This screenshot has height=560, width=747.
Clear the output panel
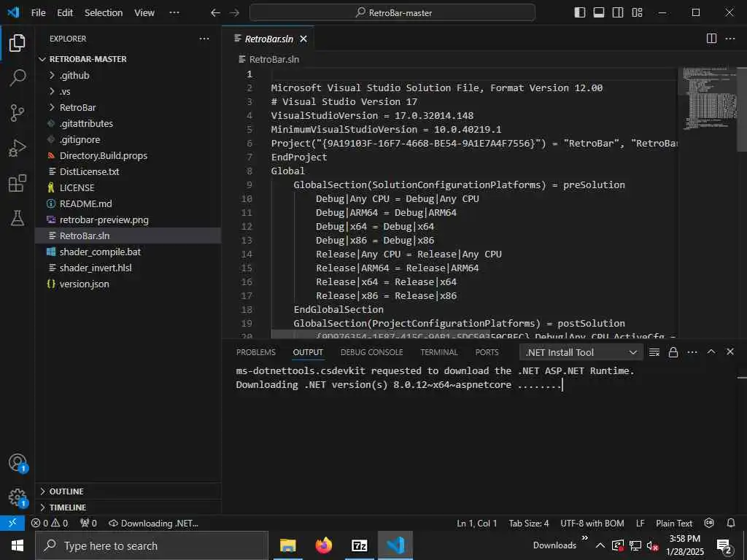tap(654, 352)
